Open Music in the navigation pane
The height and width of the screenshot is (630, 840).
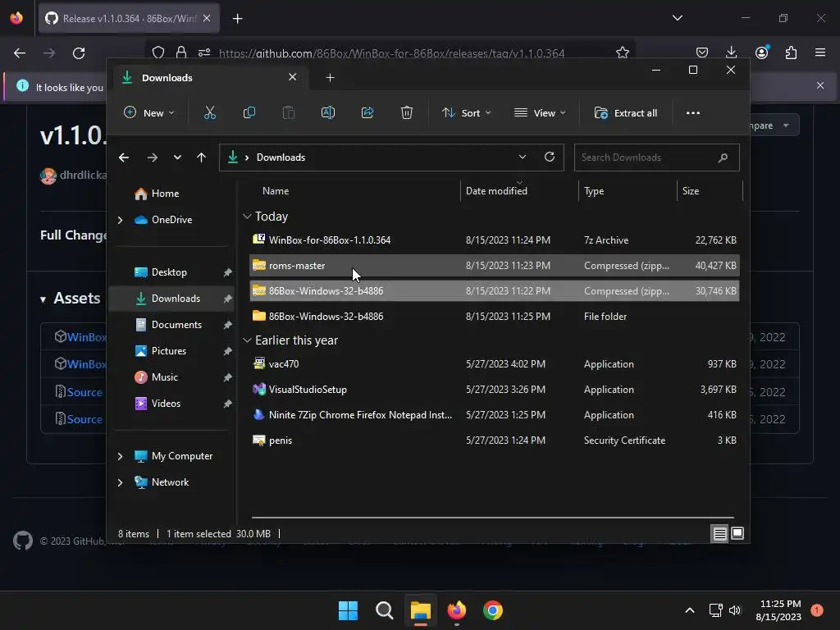tap(164, 377)
